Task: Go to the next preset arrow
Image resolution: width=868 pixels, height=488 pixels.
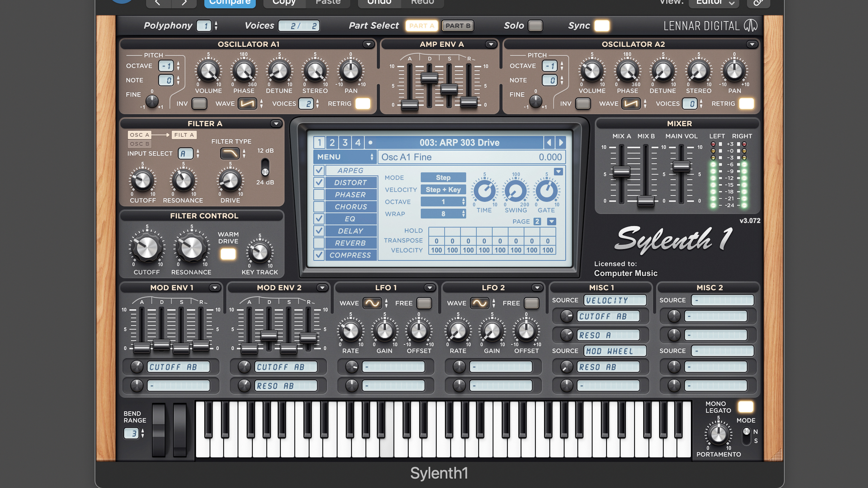Action: coord(561,143)
